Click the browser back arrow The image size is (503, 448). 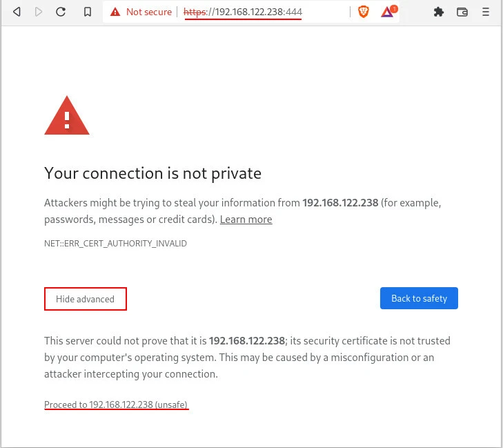click(17, 12)
